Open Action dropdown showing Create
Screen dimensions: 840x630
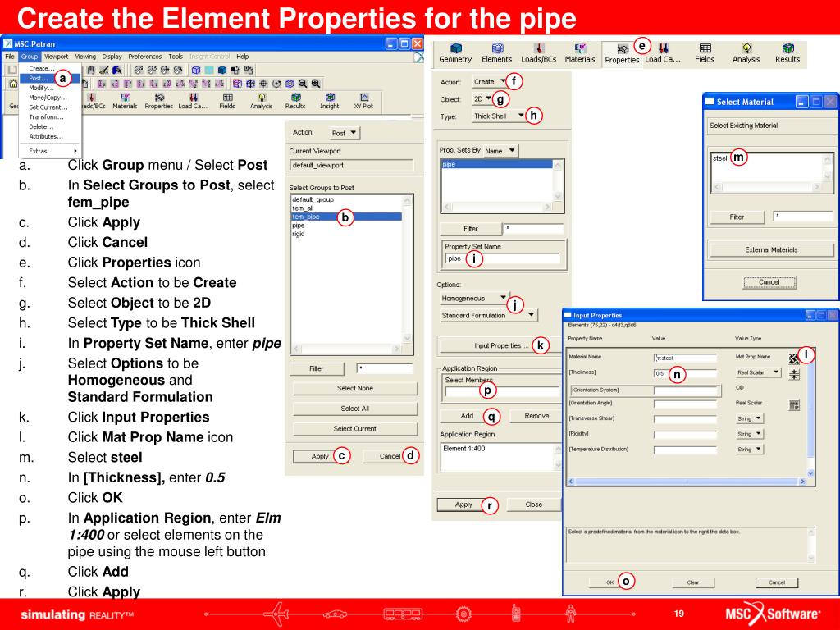490,82
